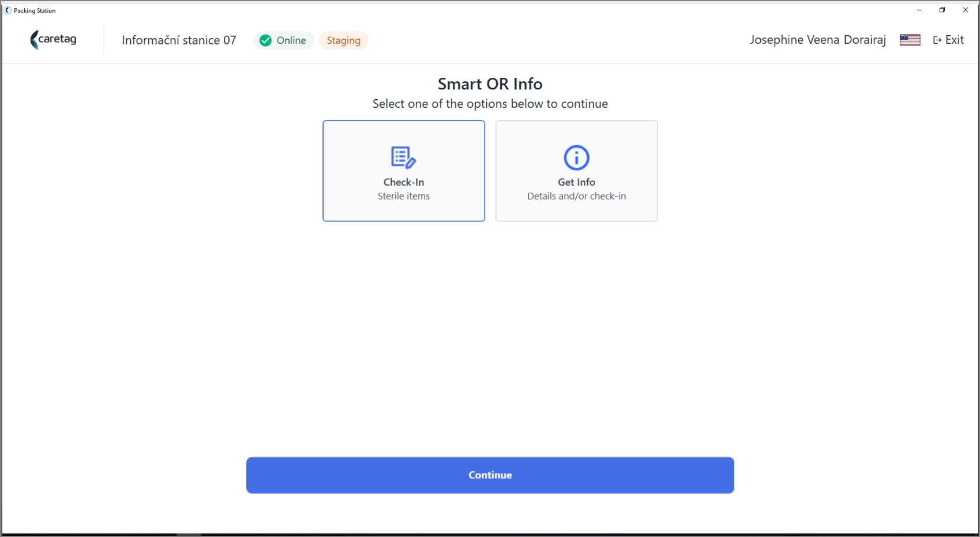Click the Online status badge

point(284,40)
